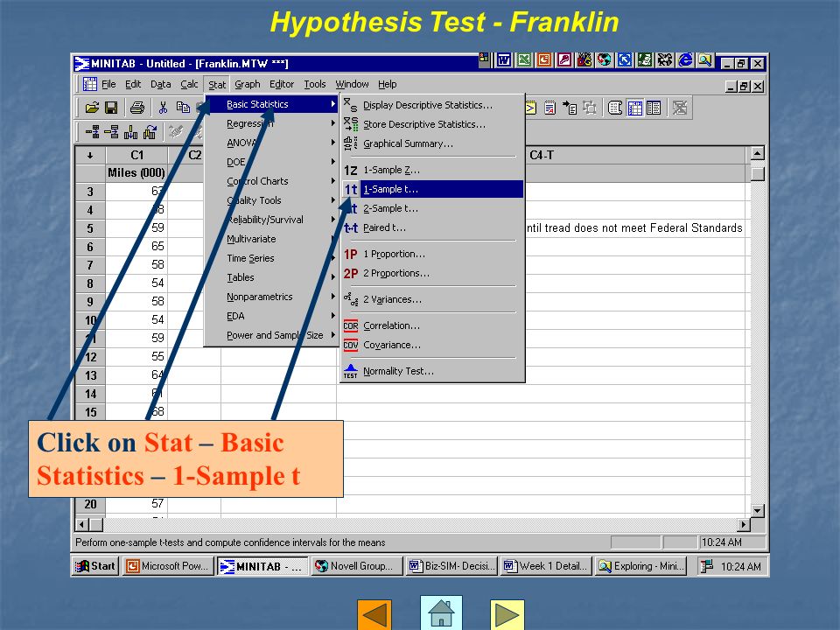Click the worksheet icon left of File
The height and width of the screenshot is (630, 840).
[89, 84]
